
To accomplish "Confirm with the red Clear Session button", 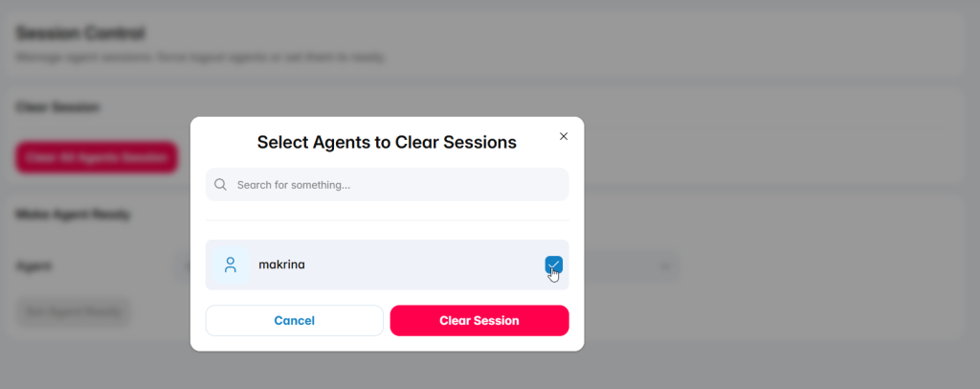I will [479, 321].
